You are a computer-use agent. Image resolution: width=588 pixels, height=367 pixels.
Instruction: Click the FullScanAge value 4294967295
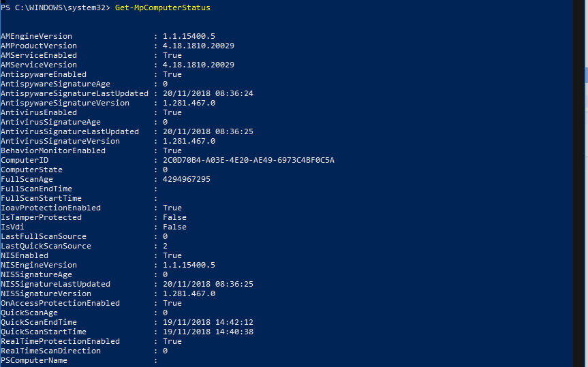point(187,179)
